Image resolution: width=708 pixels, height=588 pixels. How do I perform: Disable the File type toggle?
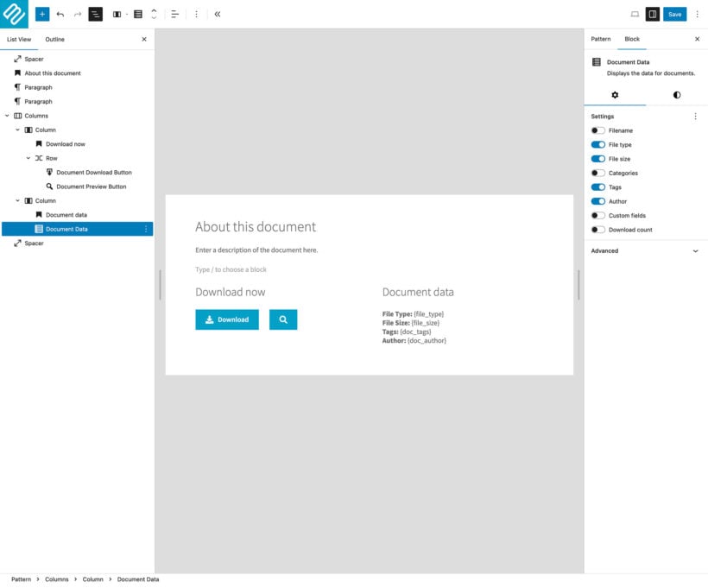tap(598, 144)
